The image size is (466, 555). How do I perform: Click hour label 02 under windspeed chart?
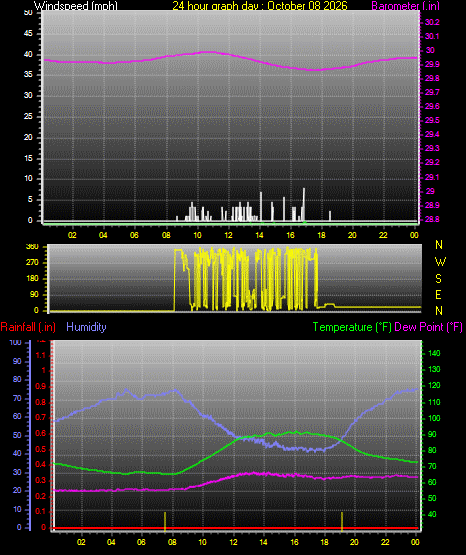click(72, 235)
